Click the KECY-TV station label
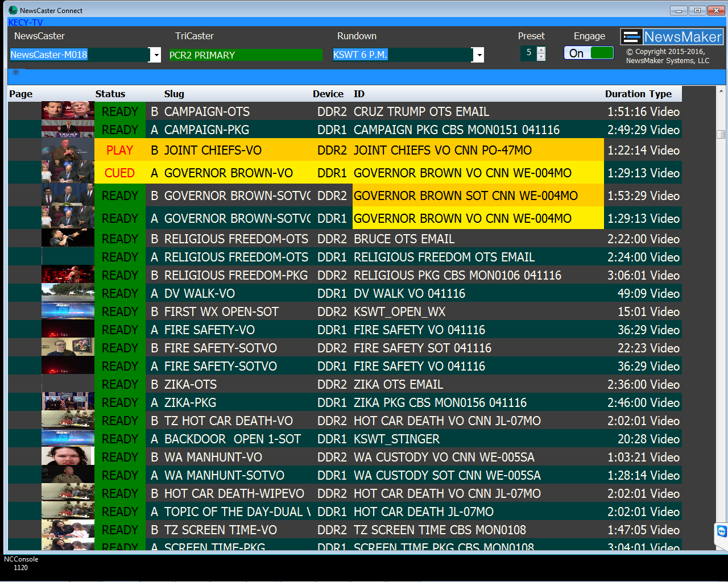This screenshot has height=582, width=728. (x=26, y=22)
